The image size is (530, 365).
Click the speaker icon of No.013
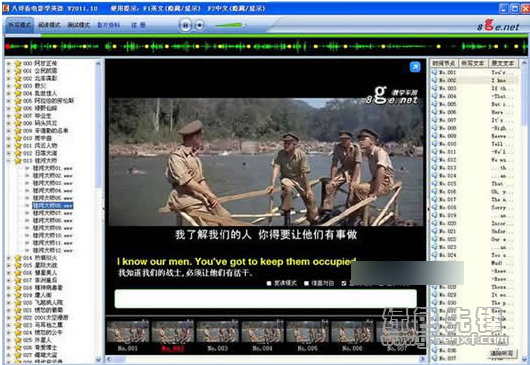[x=434, y=168]
